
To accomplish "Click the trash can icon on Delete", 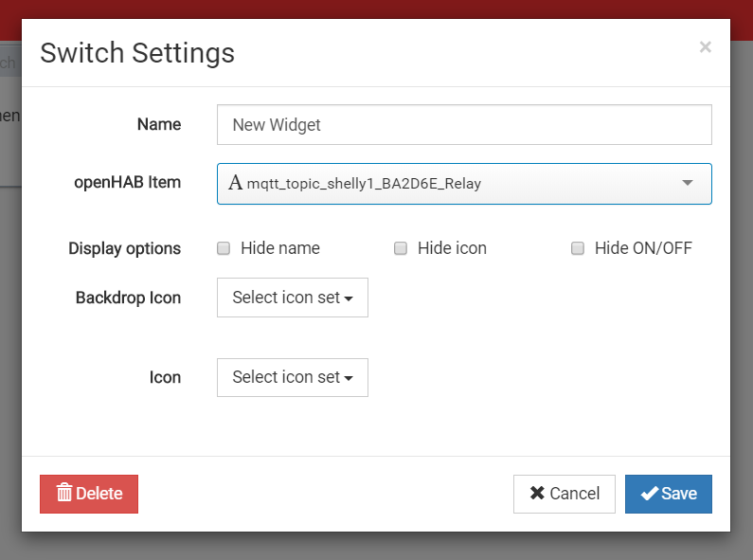I will [64, 494].
